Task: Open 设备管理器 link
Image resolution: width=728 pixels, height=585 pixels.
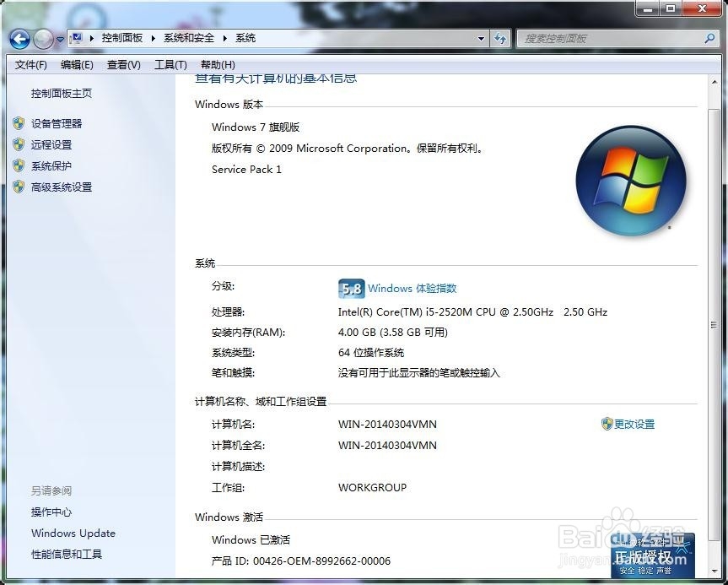Action: tap(57, 123)
